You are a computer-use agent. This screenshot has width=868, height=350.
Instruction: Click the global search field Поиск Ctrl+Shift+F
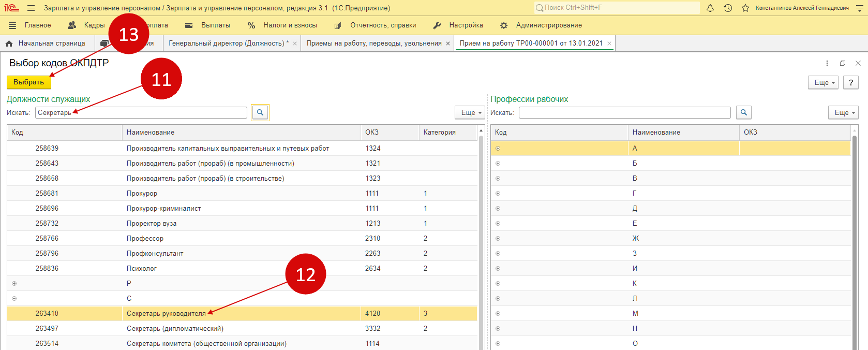617,8
